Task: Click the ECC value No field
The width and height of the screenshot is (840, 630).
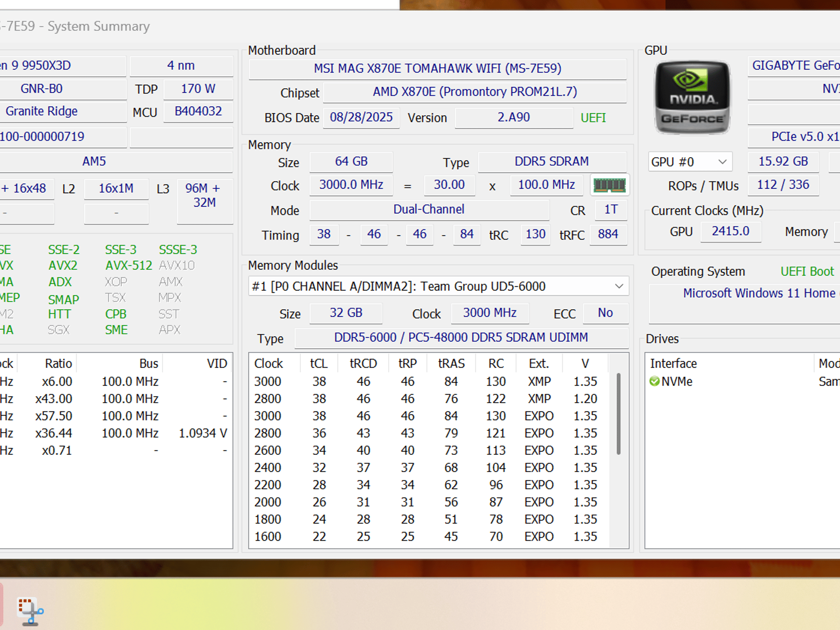Action: pos(605,313)
